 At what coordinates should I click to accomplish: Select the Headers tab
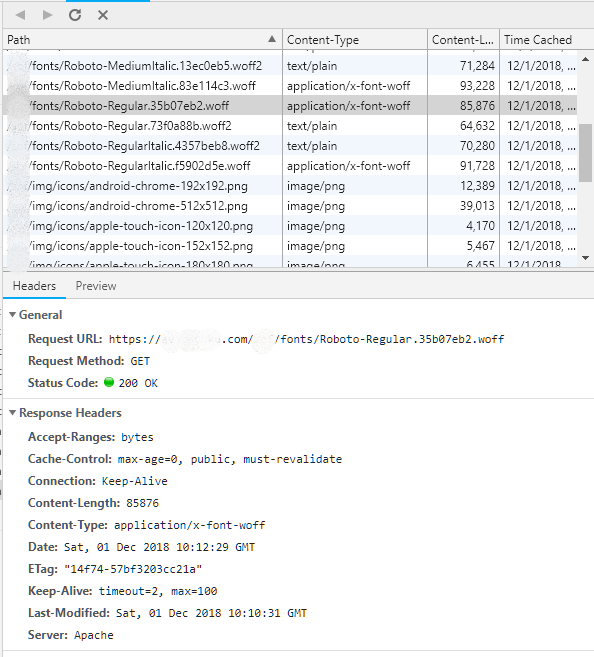tap(34, 286)
